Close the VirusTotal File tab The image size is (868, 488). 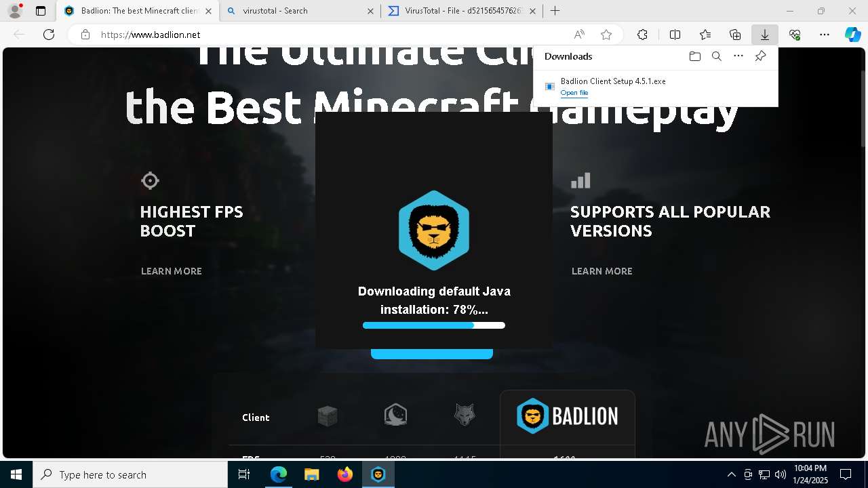coord(532,11)
